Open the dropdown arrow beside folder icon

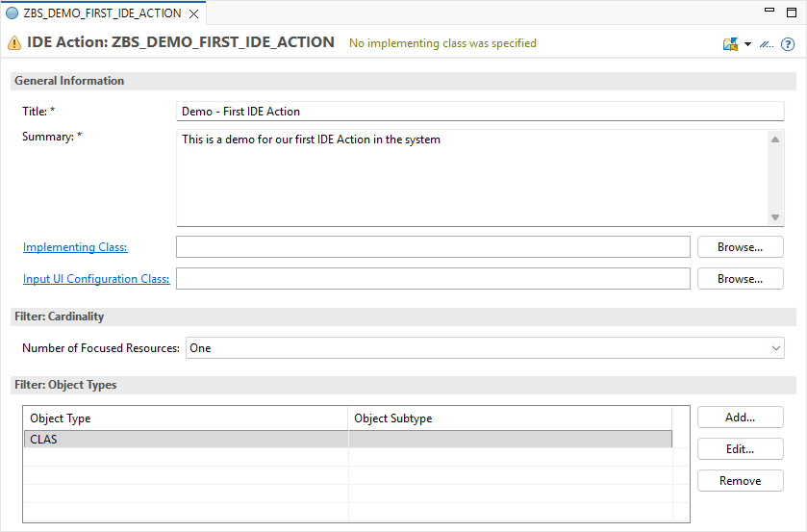(x=747, y=44)
